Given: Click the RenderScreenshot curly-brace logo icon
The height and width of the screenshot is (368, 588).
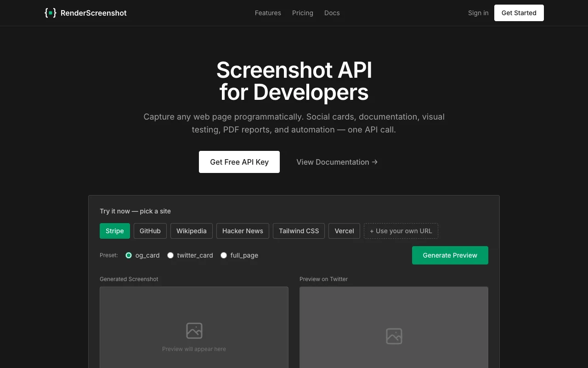Looking at the screenshot, I should pos(51,13).
